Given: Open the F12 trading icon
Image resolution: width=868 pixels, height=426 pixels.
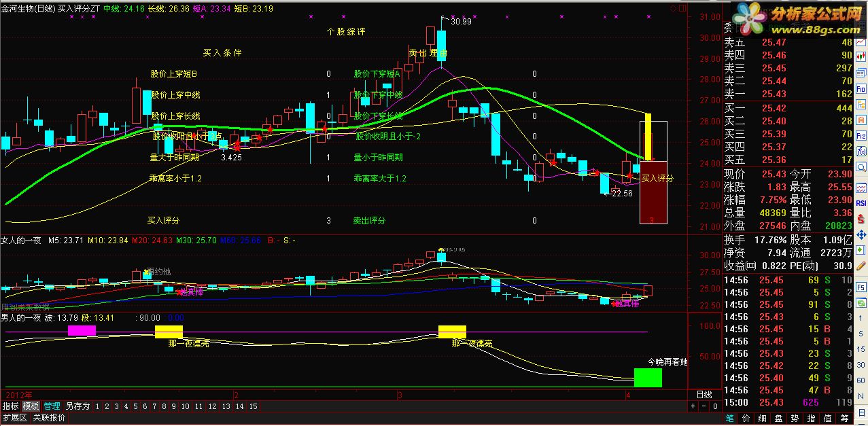Looking at the screenshot, I should click(861, 135).
